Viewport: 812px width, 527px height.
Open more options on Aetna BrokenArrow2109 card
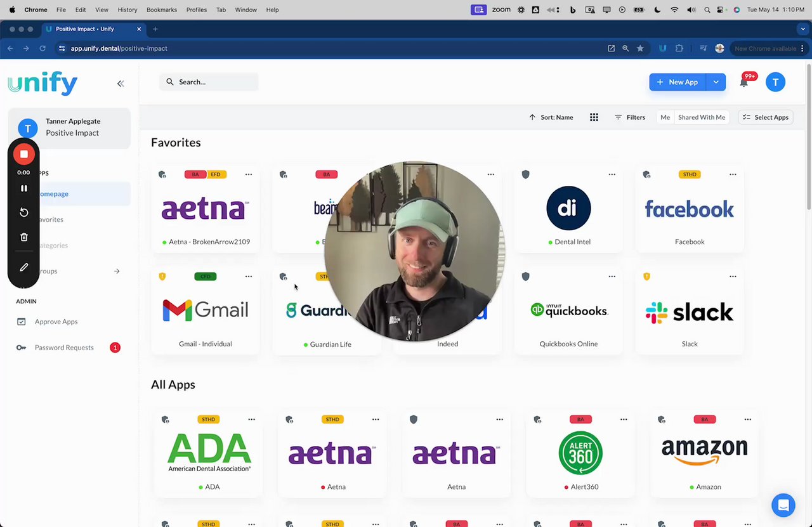[x=249, y=174]
